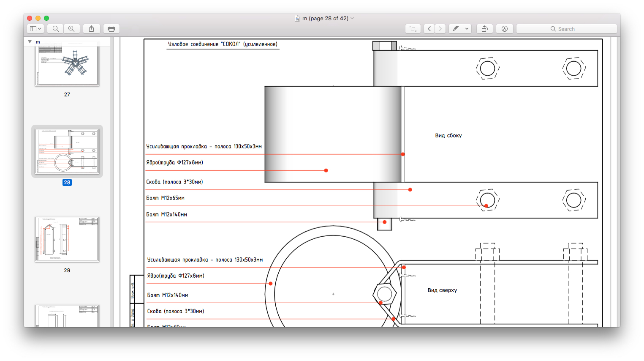Select the highlight pen tool

(456, 29)
